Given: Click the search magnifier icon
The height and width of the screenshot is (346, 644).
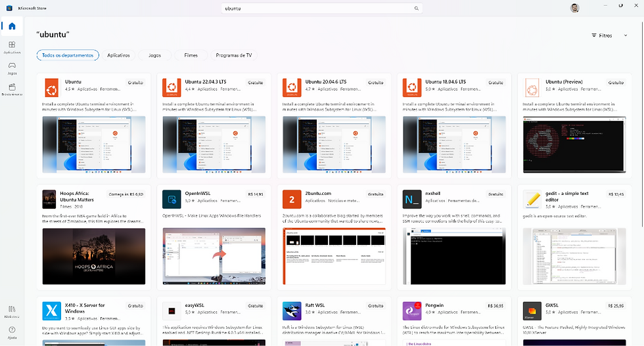Looking at the screenshot, I should coord(416,9).
